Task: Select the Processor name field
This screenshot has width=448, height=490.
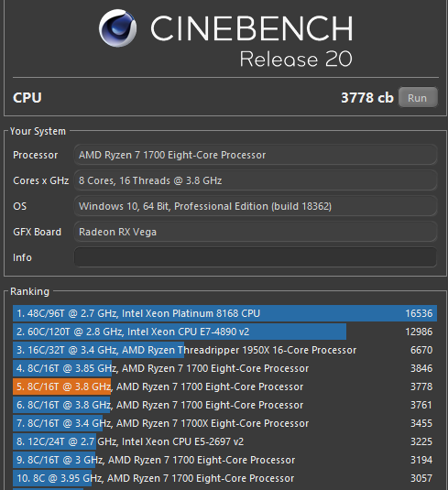Action: [255, 155]
